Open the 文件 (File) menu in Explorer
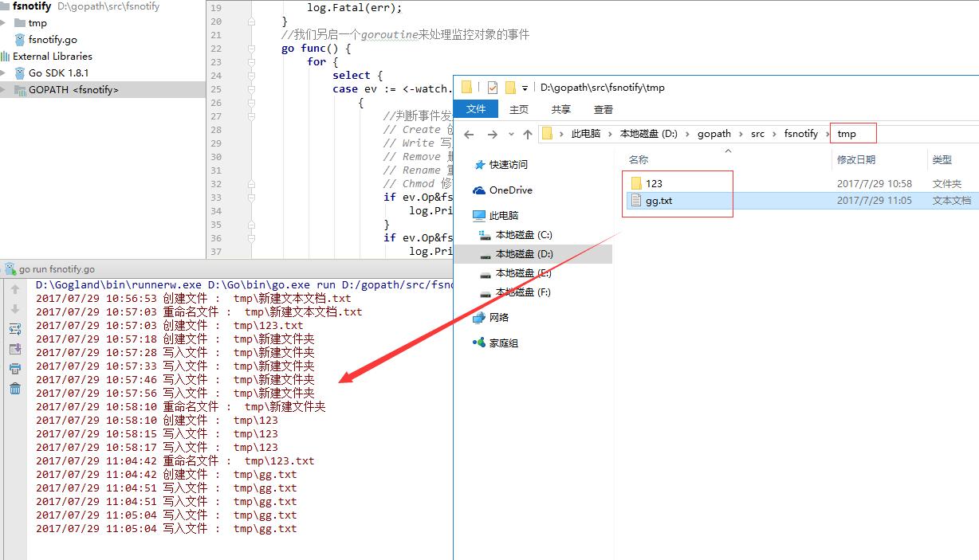The width and height of the screenshot is (979, 560). (476, 109)
